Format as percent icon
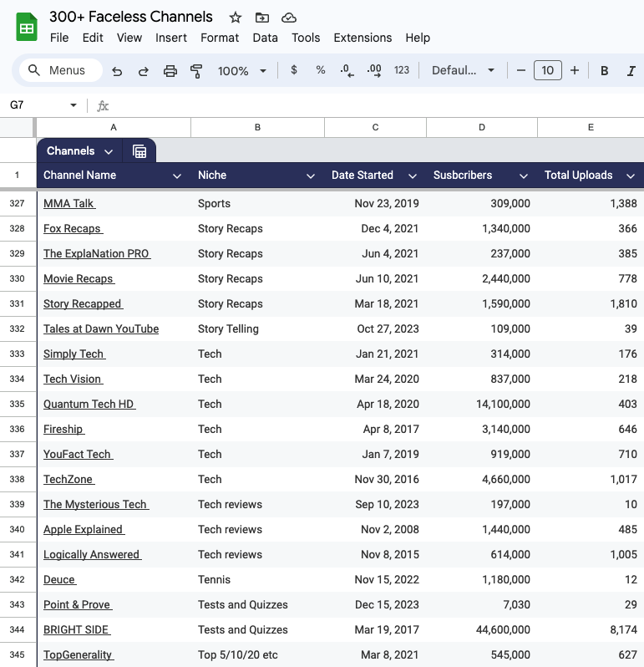The image size is (644, 667). pos(321,69)
